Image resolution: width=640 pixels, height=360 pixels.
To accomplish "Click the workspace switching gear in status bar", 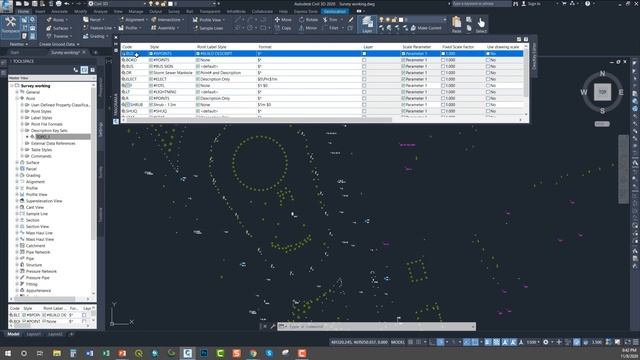I will pos(546,342).
